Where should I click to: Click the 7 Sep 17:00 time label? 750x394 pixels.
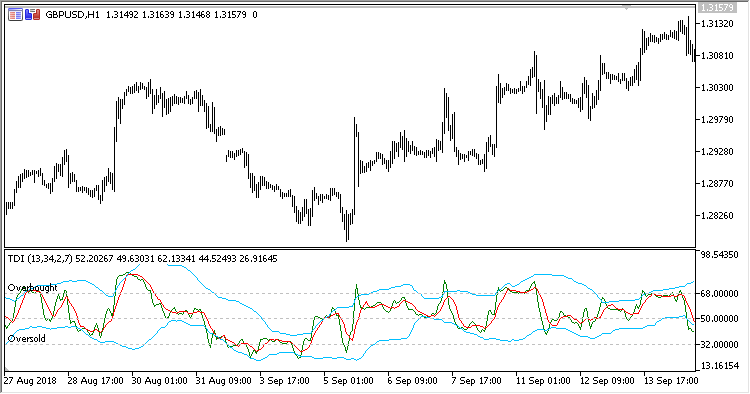pyautogui.click(x=477, y=381)
